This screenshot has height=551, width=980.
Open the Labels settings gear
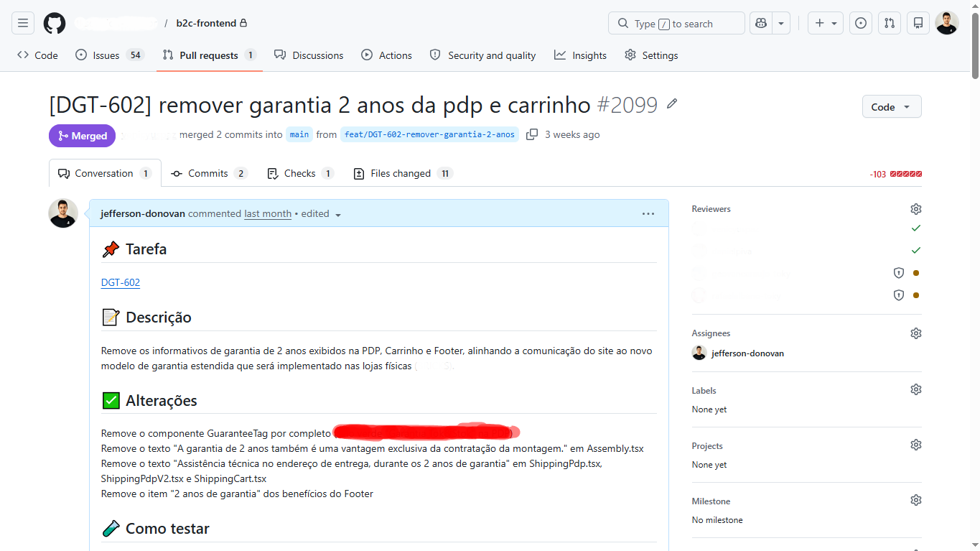[x=915, y=389]
